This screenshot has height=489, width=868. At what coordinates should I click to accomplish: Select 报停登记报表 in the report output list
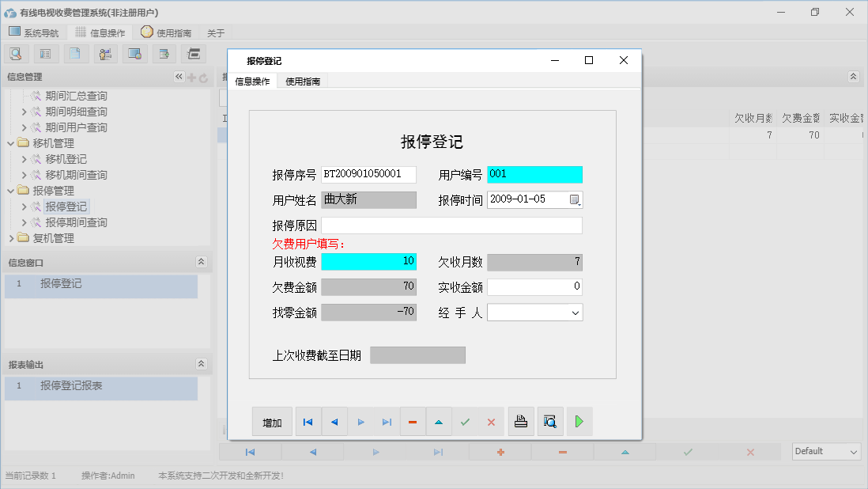point(73,388)
